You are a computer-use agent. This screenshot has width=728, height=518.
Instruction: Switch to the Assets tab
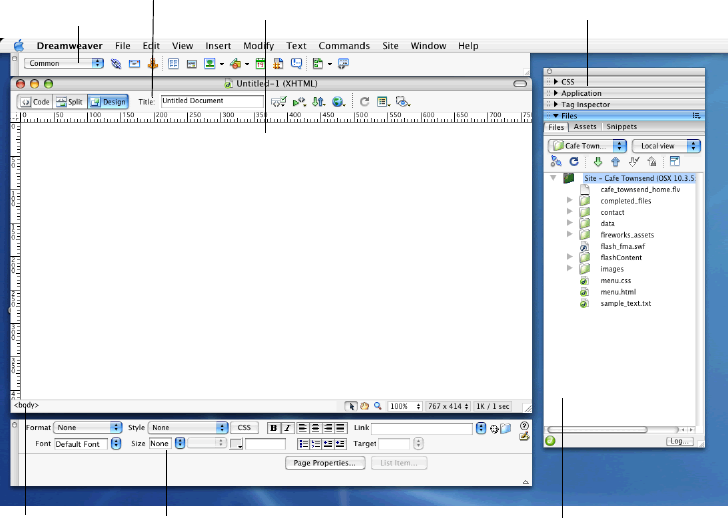pyautogui.click(x=585, y=127)
